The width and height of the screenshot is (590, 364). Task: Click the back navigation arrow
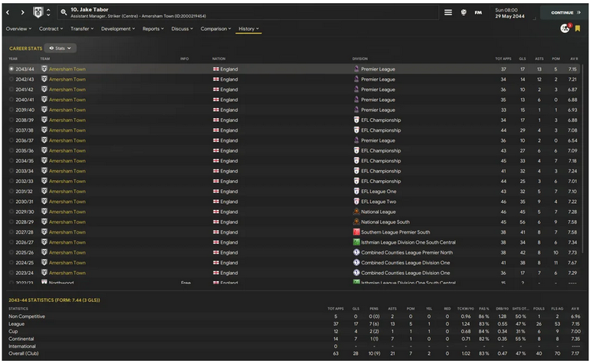coord(8,12)
